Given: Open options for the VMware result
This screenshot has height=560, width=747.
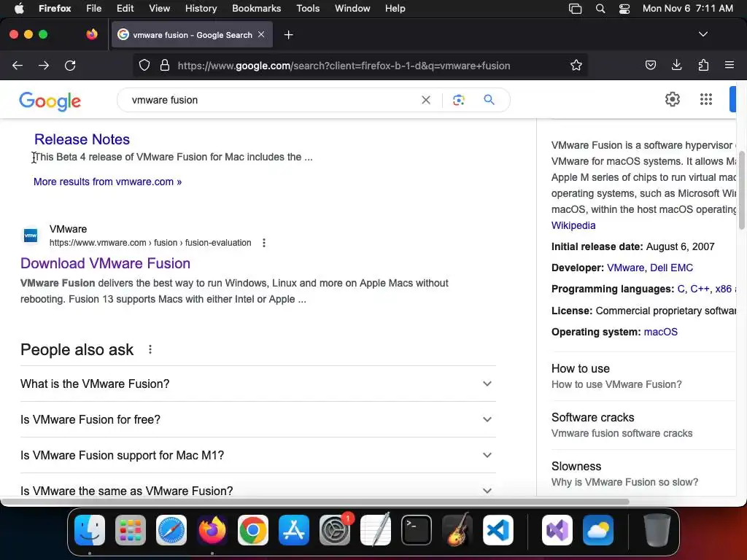Looking at the screenshot, I should pyautogui.click(x=264, y=243).
